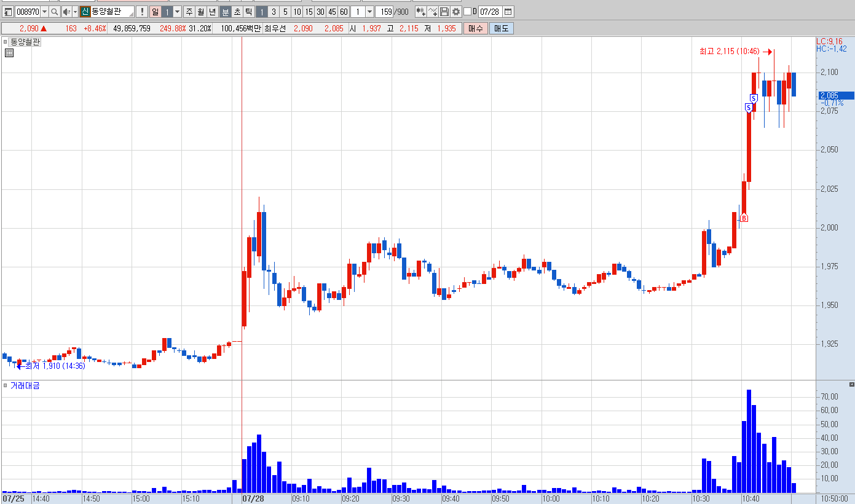The width and height of the screenshot is (855, 504).
Task: Click the red 매수 buy button
Action: click(x=476, y=28)
